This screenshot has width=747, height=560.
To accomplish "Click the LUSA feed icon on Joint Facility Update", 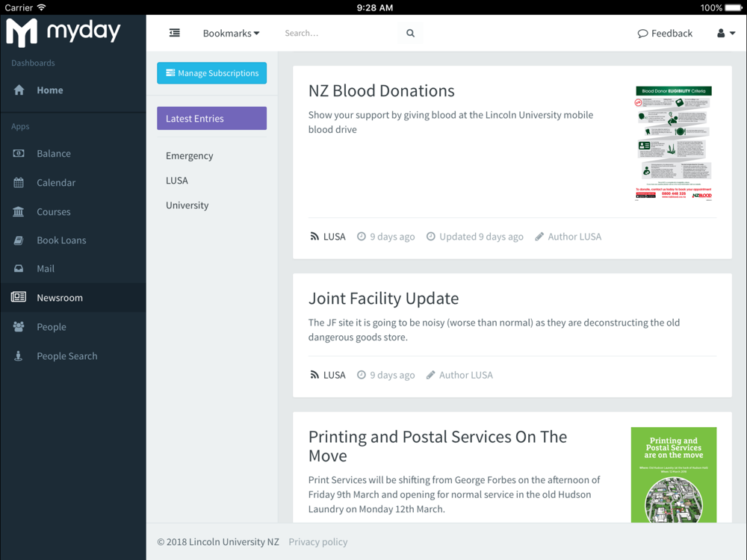I will click(314, 375).
